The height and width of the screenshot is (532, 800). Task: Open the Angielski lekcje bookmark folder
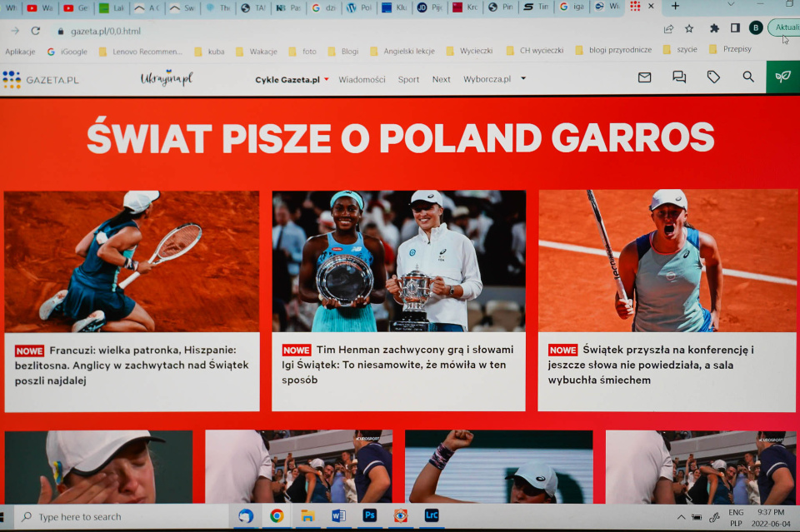tap(402, 51)
